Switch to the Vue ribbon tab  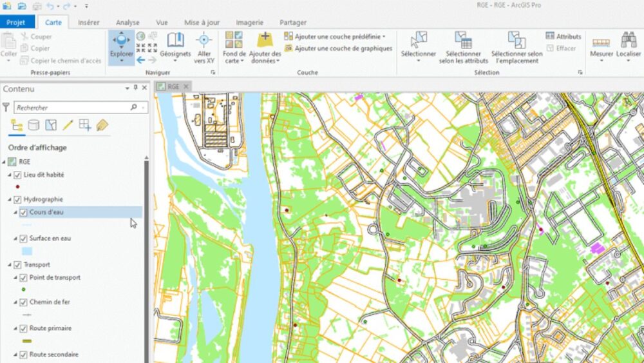(x=162, y=23)
